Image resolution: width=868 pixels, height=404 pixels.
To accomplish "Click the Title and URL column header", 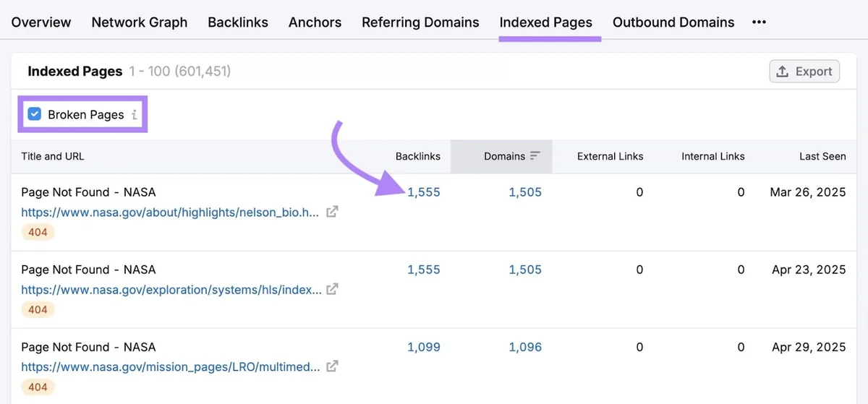I will pyautogui.click(x=53, y=156).
